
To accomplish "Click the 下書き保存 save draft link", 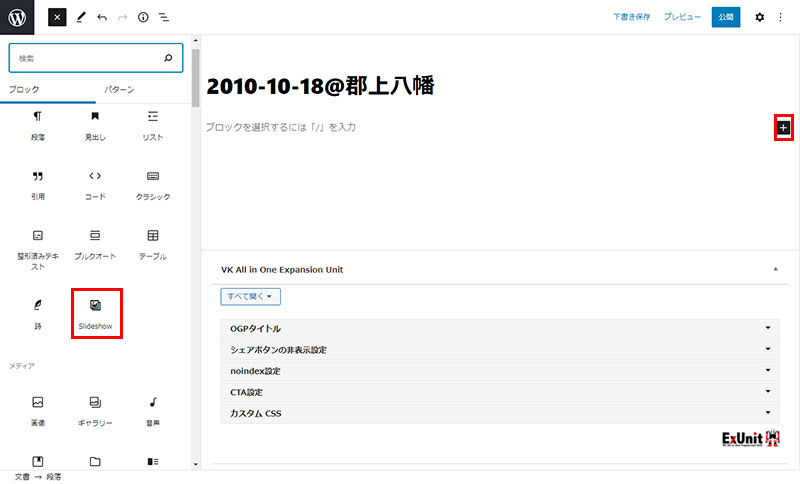I will (x=632, y=17).
